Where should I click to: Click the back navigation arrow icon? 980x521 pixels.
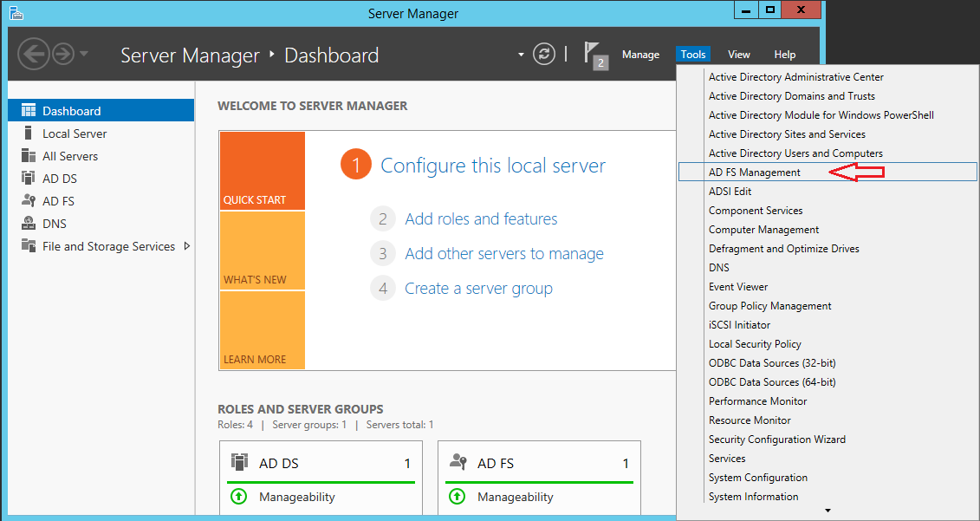coord(33,54)
